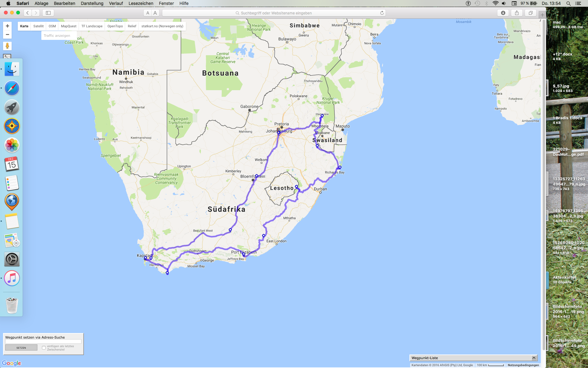Zoom in with the map plus button
The height and width of the screenshot is (368, 588).
coord(7,26)
